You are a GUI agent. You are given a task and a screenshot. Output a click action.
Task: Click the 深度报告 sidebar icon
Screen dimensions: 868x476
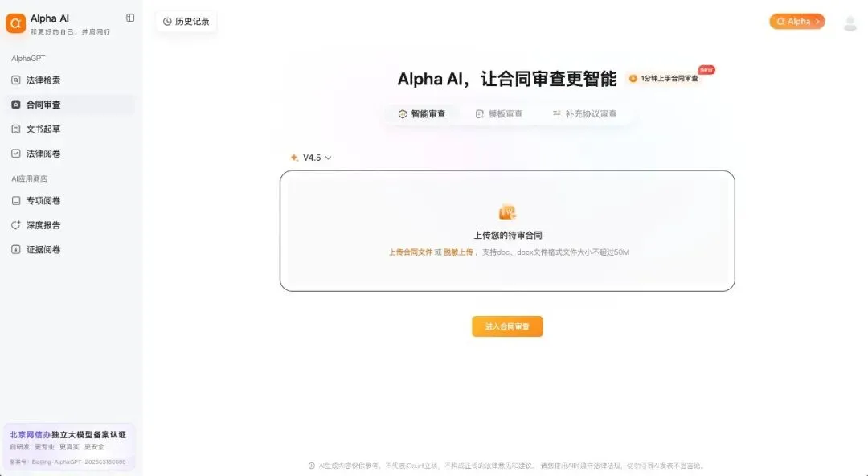tap(16, 225)
